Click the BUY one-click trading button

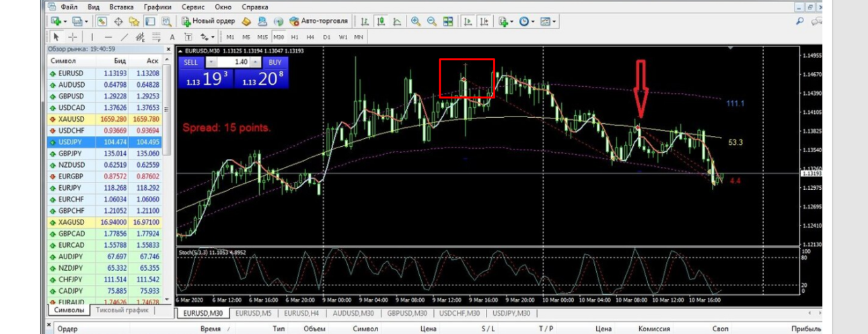tap(275, 61)
